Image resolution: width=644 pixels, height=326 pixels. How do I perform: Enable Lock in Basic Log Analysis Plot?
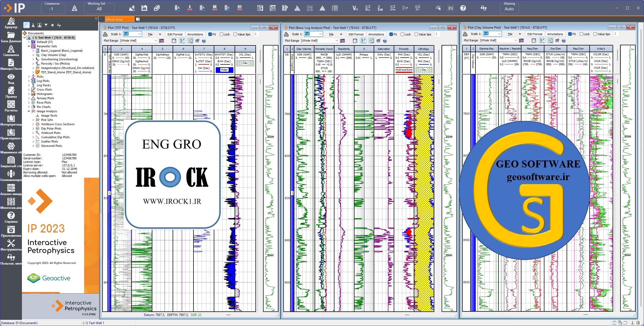click(402, 34)
